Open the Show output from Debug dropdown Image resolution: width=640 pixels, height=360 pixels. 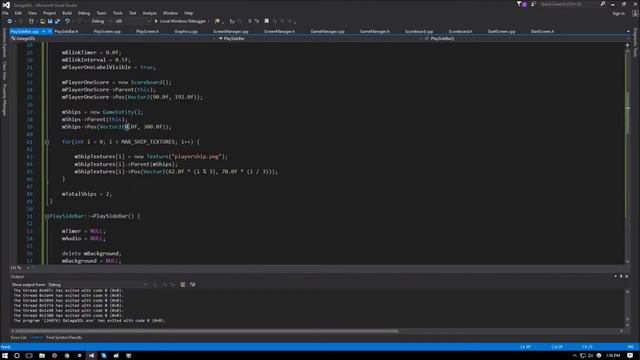click(x=97, y=284)
